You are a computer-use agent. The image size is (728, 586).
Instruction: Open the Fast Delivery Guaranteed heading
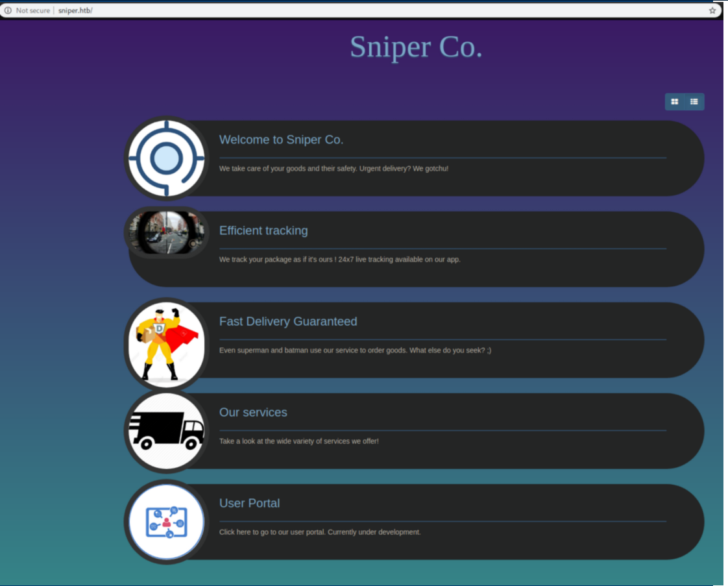click(x=288, y=321)
